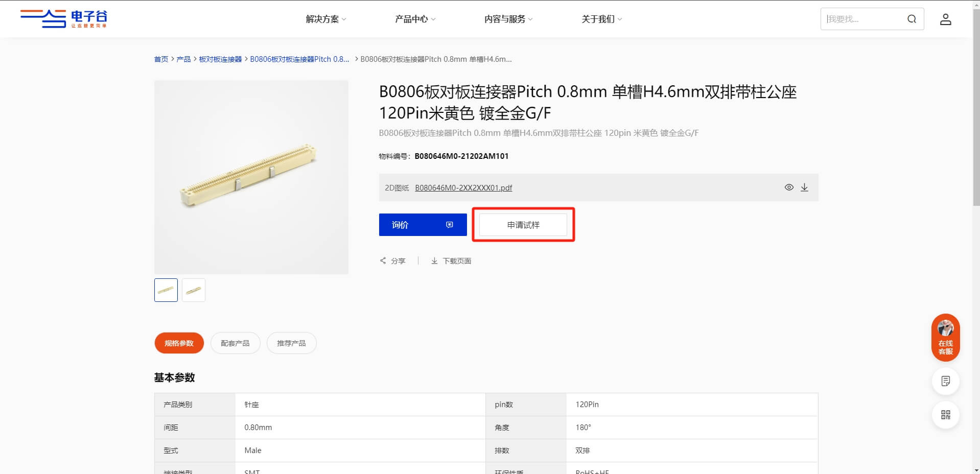
Task: Click the form note floating icon
Action: point(945,381)
